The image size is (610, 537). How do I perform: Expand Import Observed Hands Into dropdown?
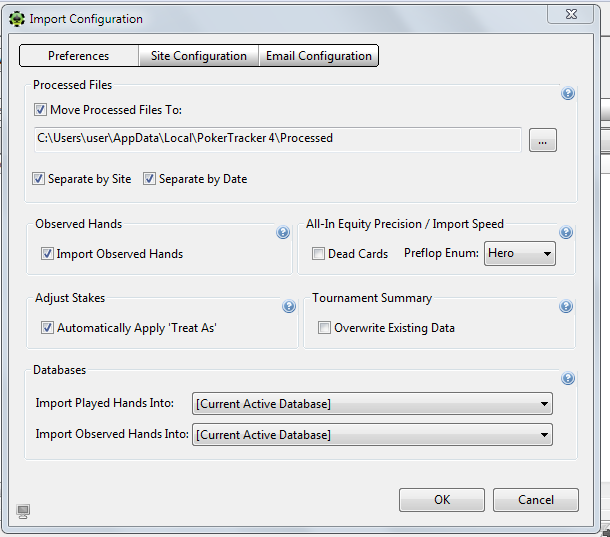(x=372, y=435)
